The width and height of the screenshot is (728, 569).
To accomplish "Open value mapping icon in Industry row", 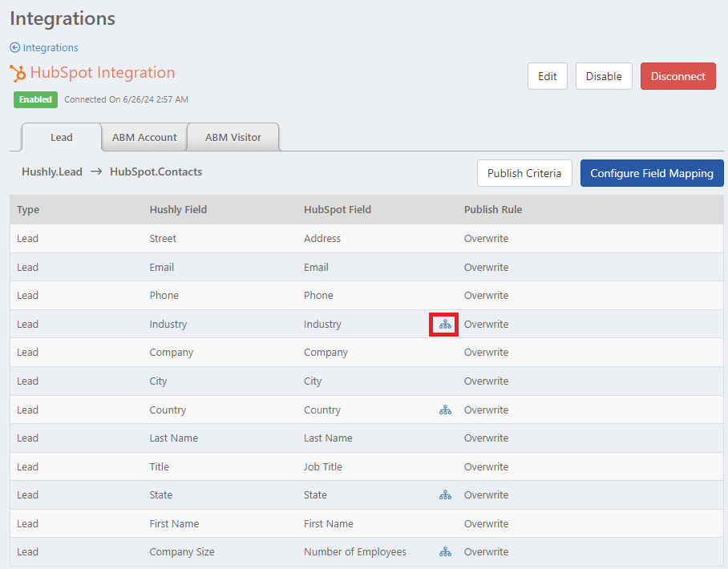I will (445, 325).
